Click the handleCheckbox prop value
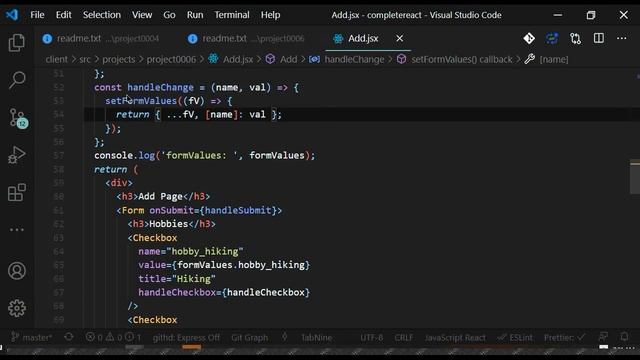 [x=266, y=292]
